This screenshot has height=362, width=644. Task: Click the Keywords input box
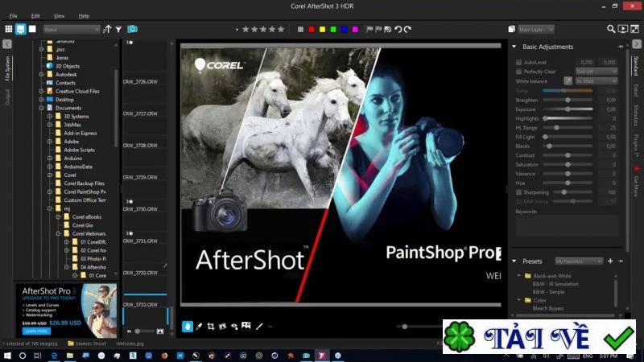pyautogui.click(x=567, y=226)
